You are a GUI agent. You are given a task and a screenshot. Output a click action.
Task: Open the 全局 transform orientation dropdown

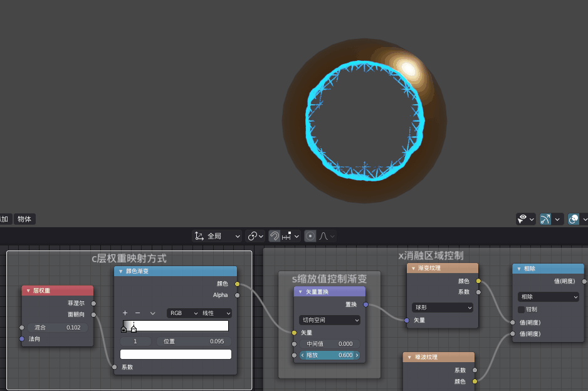(217, 236)
